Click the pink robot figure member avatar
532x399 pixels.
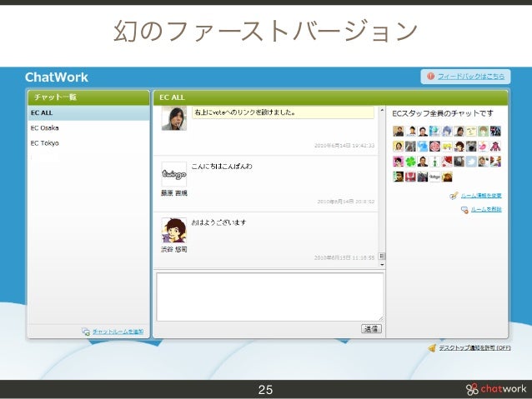(x=495, y=146)
